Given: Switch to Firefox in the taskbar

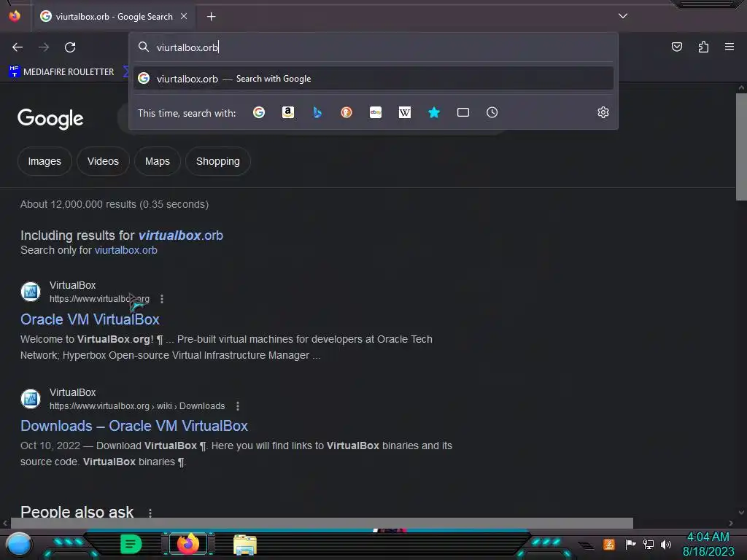Looking at the screenshot, I should 188,544.
